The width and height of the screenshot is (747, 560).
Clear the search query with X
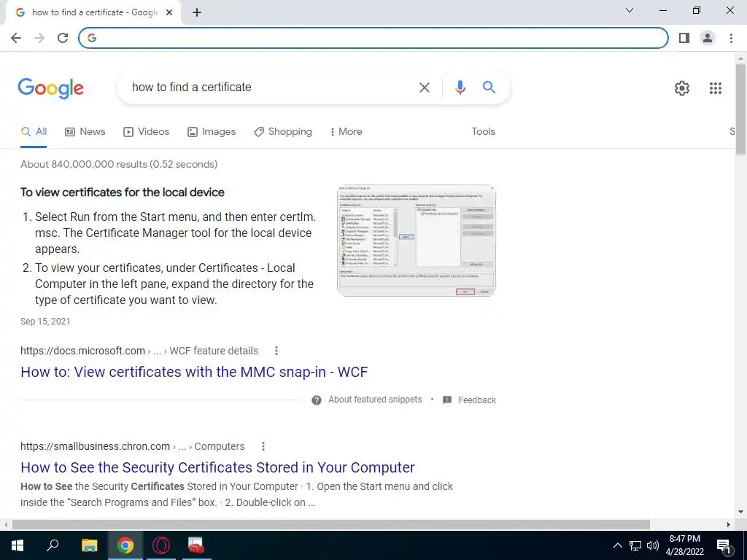pyautogui.click(x=425, y=87)
